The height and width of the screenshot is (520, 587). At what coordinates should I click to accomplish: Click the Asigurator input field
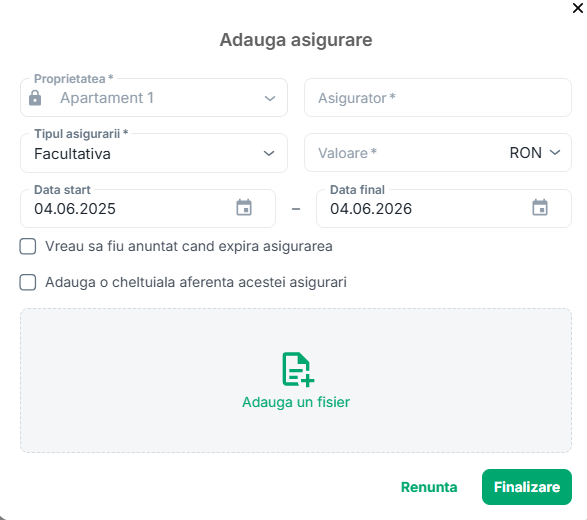438,98
